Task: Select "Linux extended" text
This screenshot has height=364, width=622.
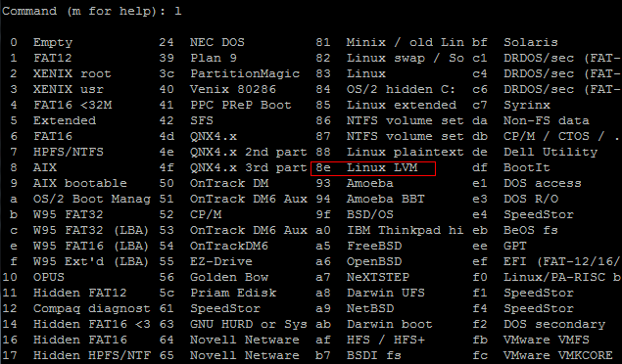Action: point(401,105)
